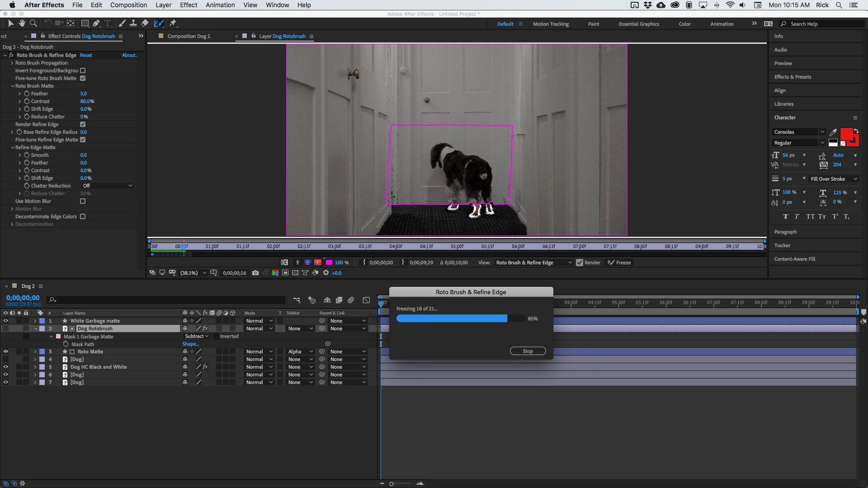Enable Invert Foreground/Background checkbox

[x=83, y=70]
